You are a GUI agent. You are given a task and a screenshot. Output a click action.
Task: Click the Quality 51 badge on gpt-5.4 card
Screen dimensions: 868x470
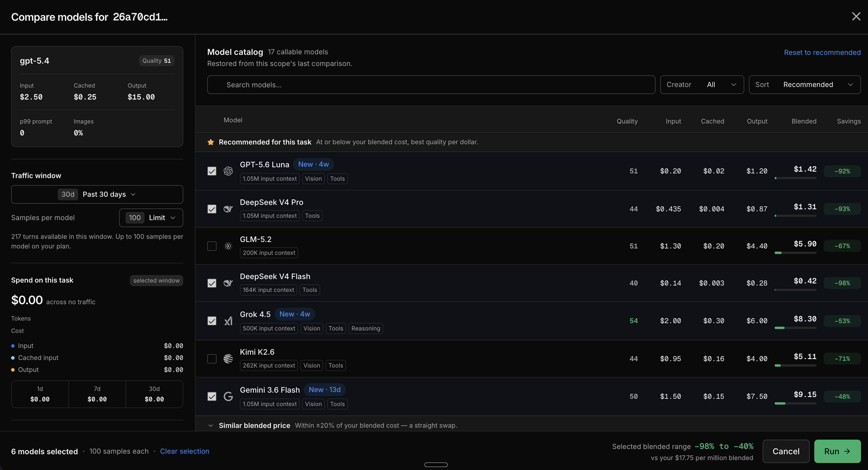coord(156,61)
